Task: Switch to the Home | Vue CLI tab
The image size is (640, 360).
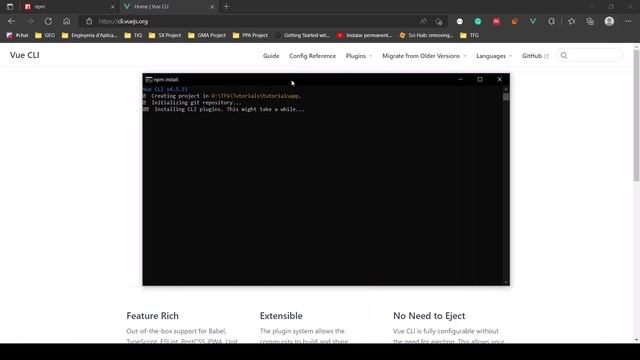Action: (x=169, y=7)
